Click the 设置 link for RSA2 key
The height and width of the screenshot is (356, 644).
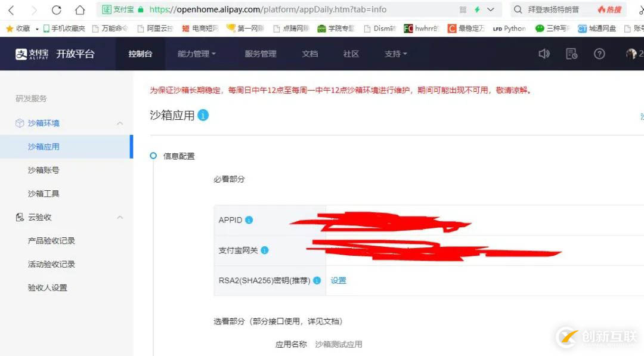point(338,280)
